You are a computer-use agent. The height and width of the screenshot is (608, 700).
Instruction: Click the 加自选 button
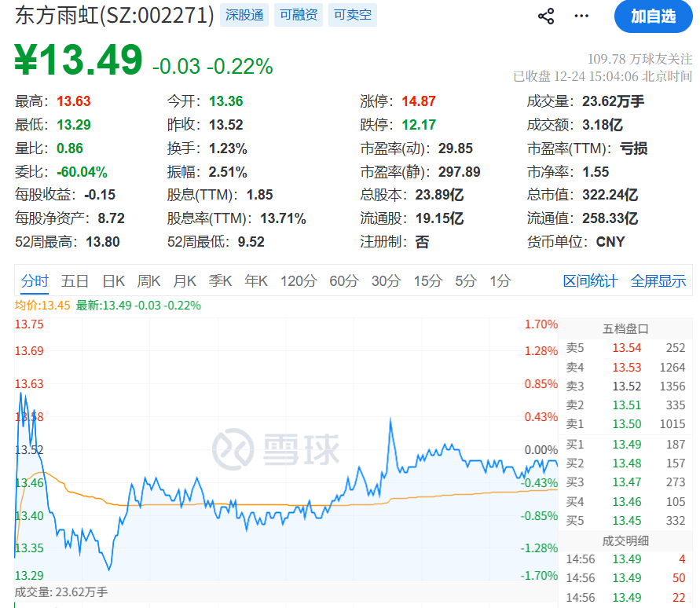pos(653,16)
